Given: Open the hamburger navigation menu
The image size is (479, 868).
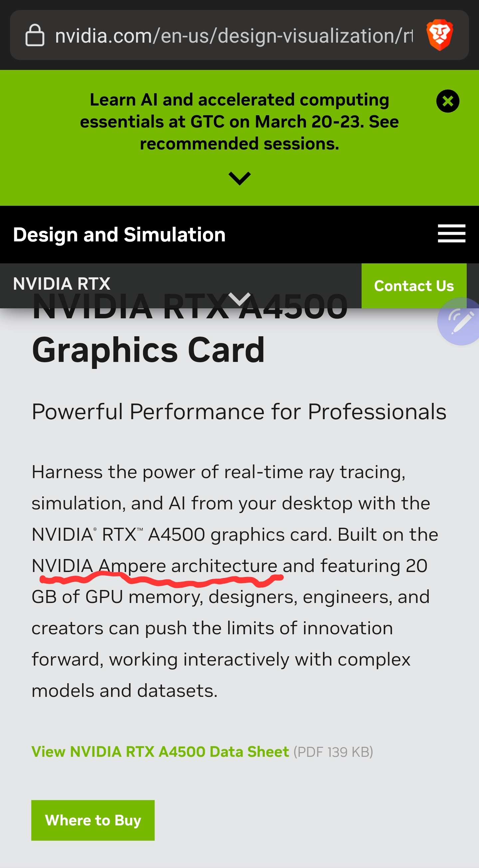Looking at the screenshot, I should pyautogui.click(x=451, y=233).
